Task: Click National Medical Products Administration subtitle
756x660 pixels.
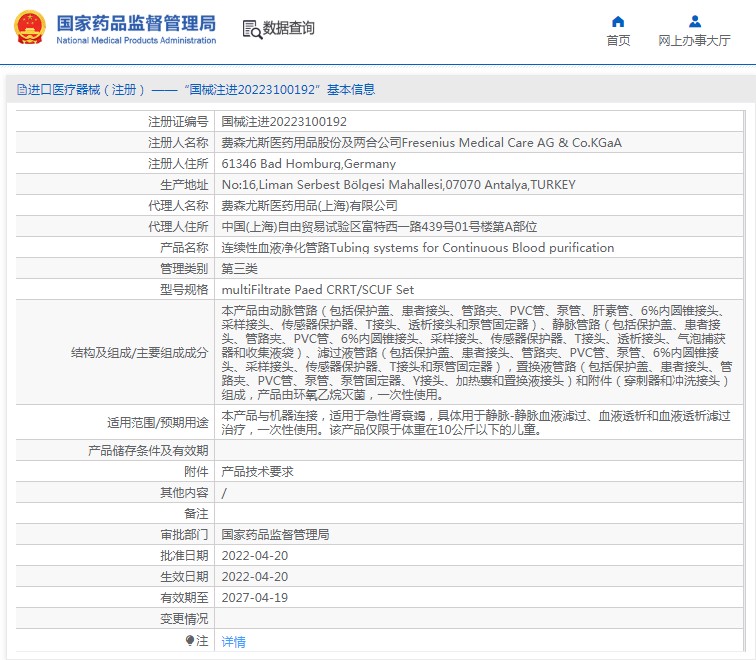Action: (x=136, y=40)
